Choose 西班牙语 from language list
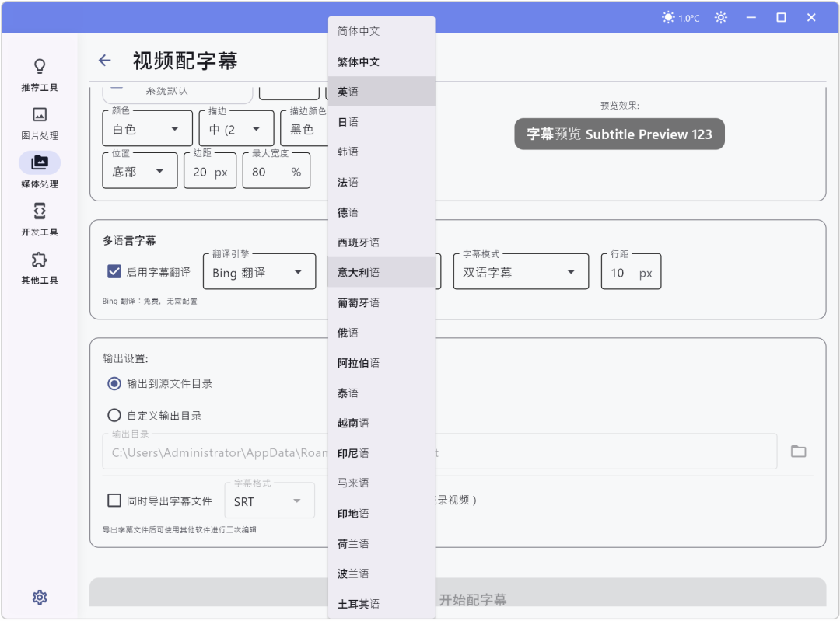Viewport: 840px width, 621px height. point(381,242)
